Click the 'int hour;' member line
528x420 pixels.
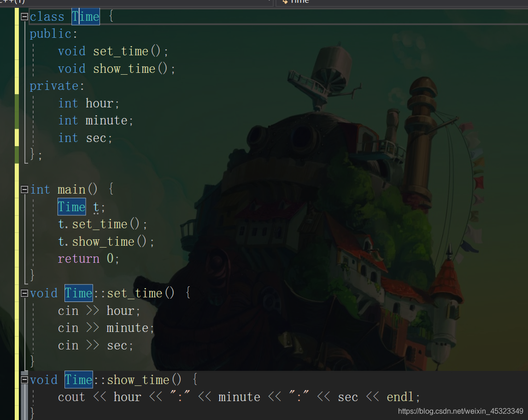coord(88,103)
